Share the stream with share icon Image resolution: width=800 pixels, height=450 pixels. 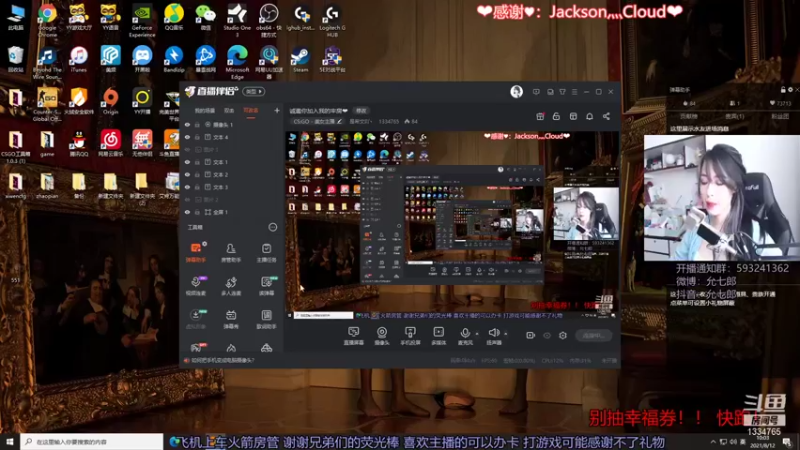(x=606, y=116)
